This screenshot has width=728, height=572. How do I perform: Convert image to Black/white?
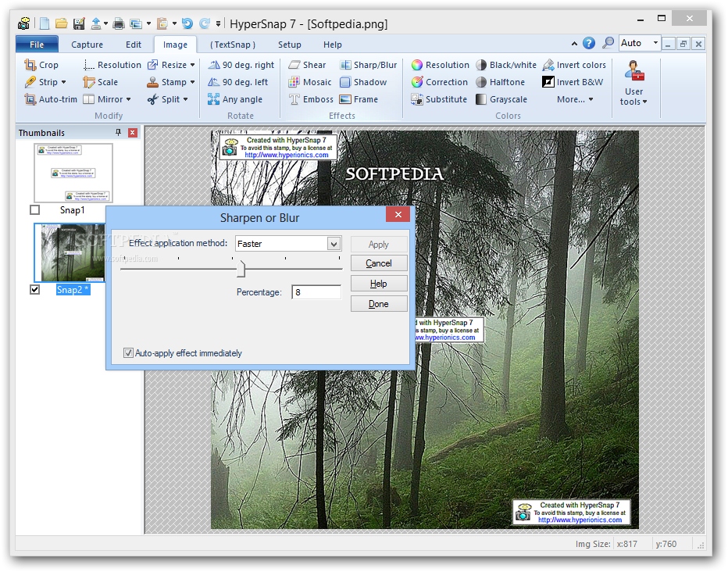tap(506, 65)
